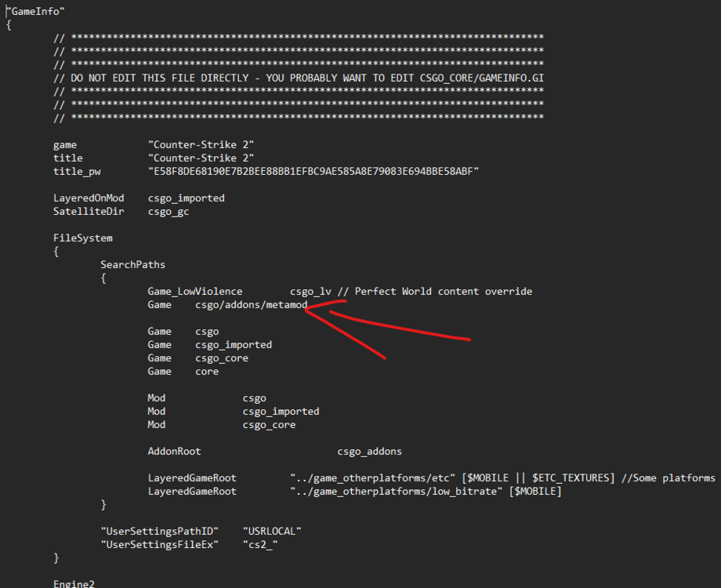Click the LayeredOnMod key

(89, 198)
